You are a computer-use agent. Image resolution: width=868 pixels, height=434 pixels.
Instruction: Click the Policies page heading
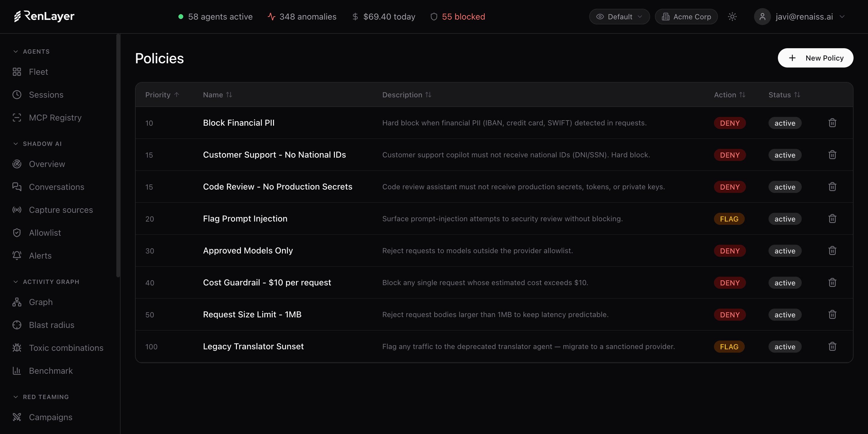pyautogui.click(x=159, y=58)
